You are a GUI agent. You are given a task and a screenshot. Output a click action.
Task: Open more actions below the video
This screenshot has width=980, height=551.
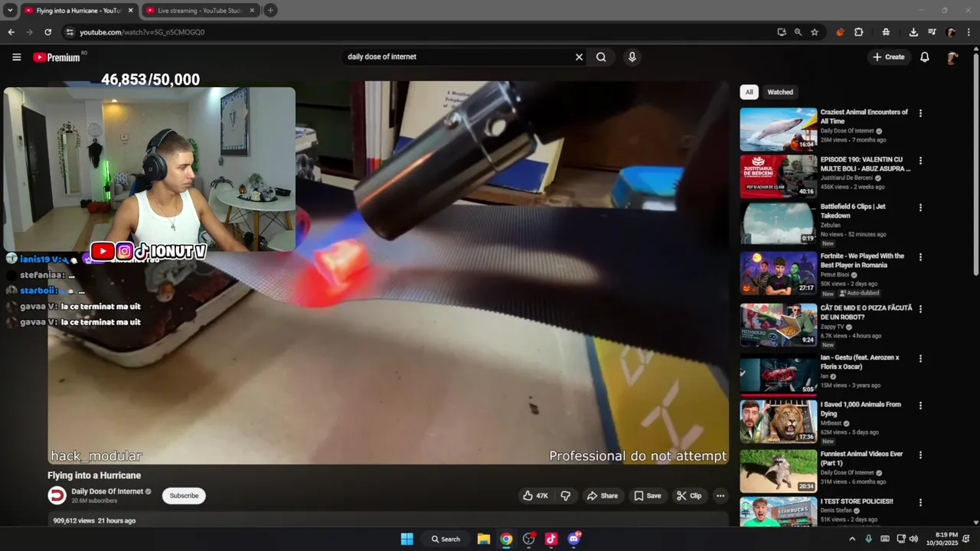720,496
